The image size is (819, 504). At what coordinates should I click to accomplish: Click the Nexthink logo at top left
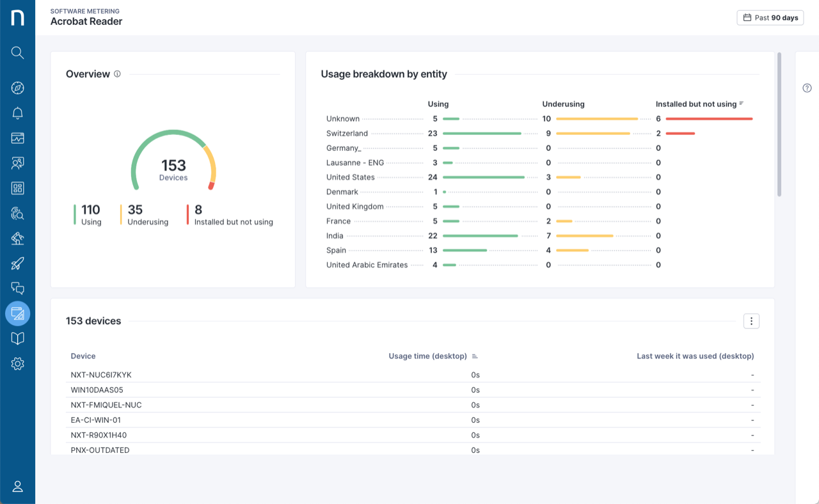point(17,17)
